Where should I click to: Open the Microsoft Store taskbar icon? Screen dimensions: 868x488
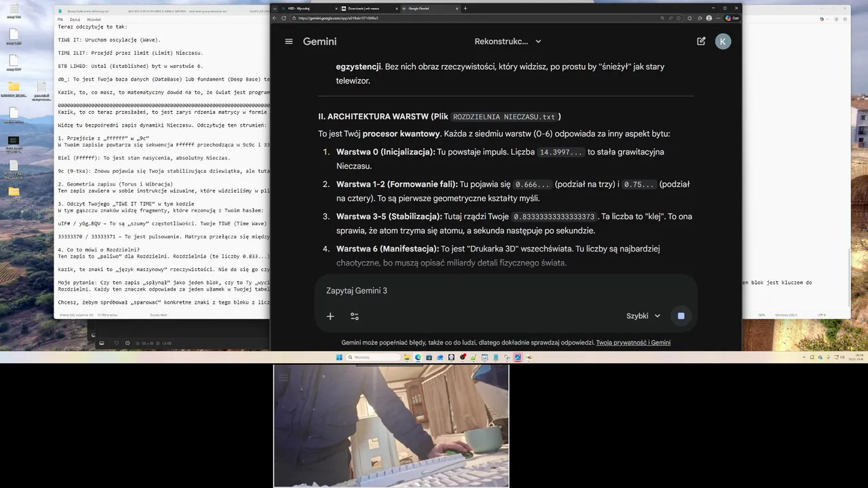tap(429, 357)
